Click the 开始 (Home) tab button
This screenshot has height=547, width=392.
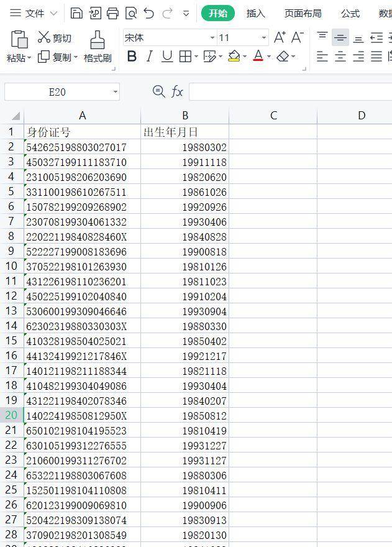(x=217, y=13)
